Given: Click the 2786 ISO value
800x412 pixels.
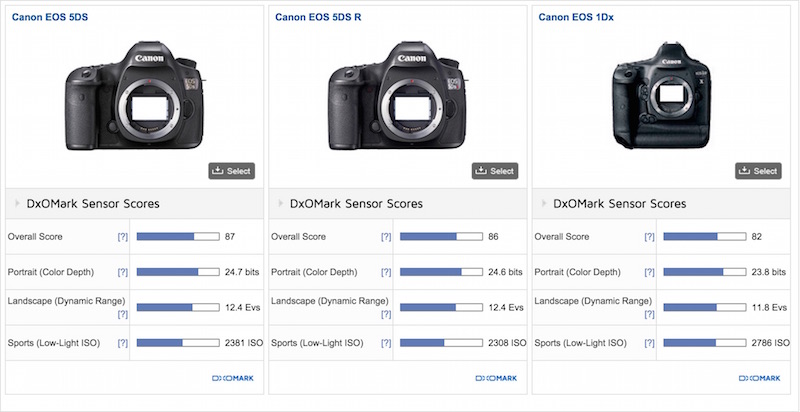Looking at the screenshot, I should pyautogui.click(x=770, y=343).
